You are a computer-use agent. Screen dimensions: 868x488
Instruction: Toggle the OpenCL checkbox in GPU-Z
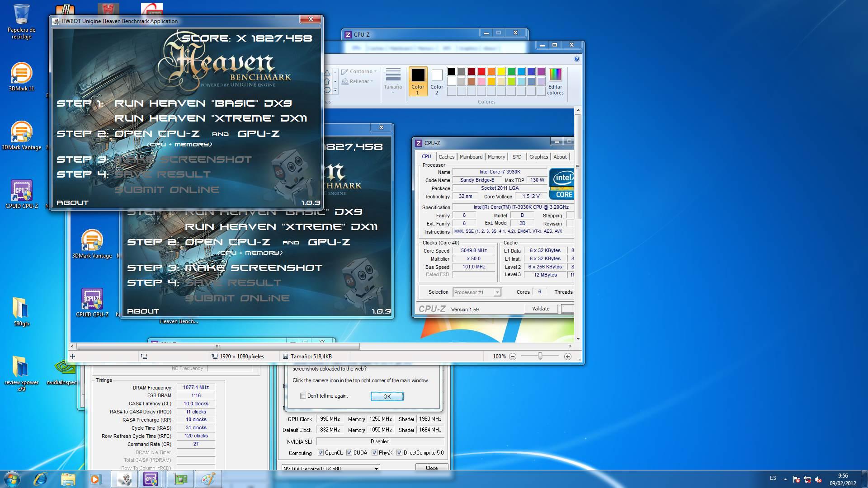(321, 453)
